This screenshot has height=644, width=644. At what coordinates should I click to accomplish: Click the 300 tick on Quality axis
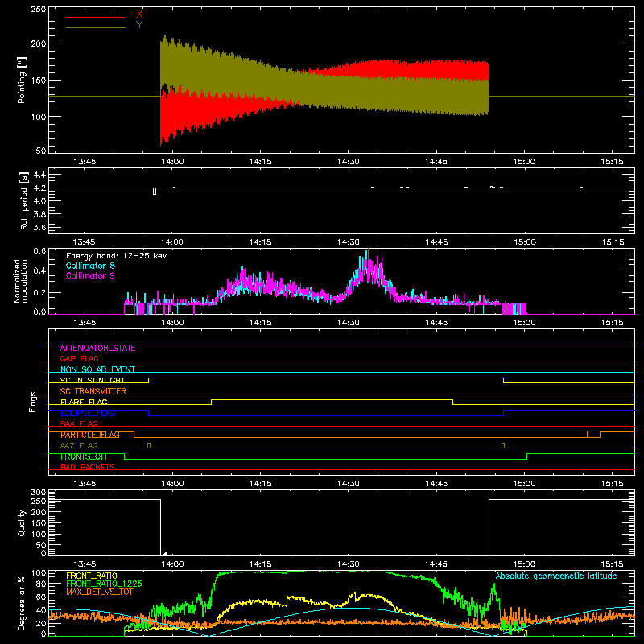coord(39,493)
